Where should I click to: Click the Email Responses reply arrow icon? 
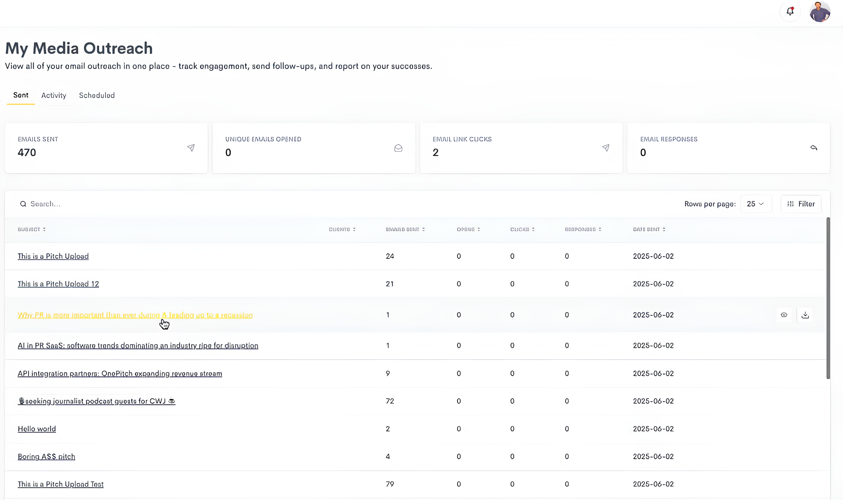pyautogui.click(x=813, y=148)
